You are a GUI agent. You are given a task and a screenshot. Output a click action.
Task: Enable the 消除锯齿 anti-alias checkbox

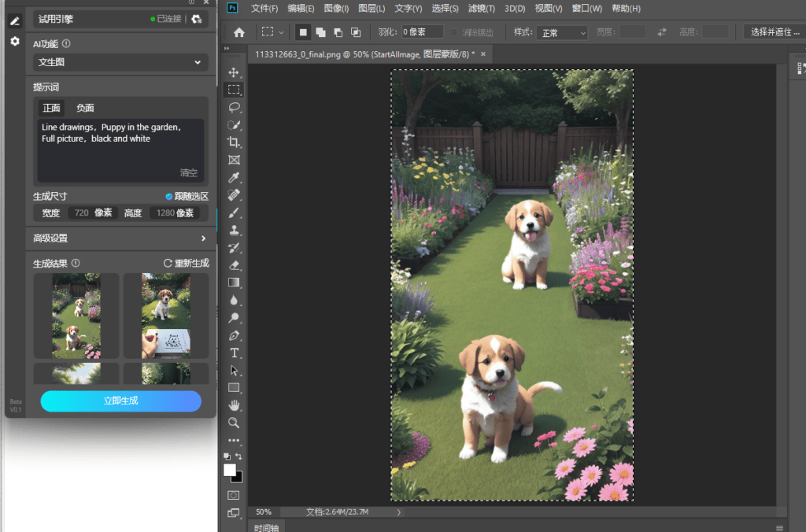(454, 32)
